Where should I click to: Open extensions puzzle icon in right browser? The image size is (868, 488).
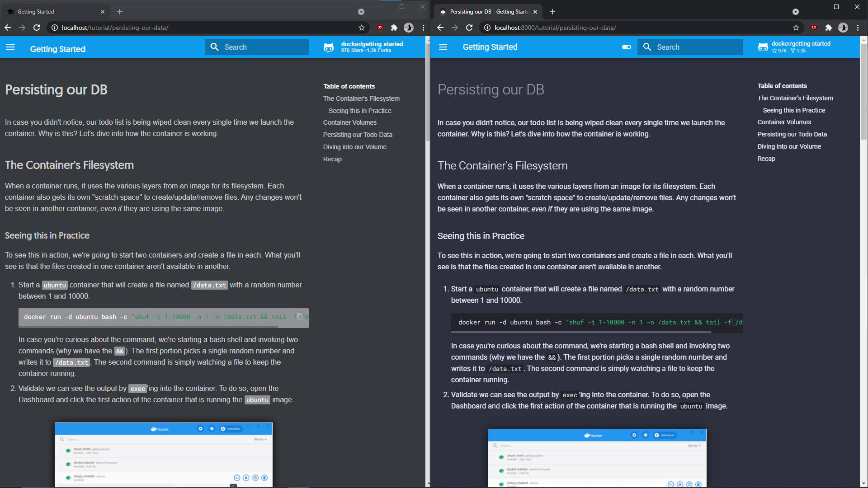pyautogui.click(x=828, y=28)
